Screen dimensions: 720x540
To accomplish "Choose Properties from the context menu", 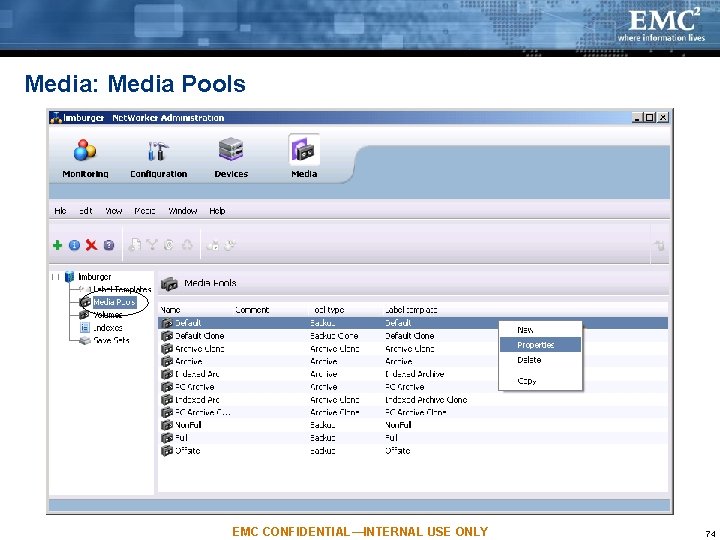I will pyautogui.click(x=540, y=345).
